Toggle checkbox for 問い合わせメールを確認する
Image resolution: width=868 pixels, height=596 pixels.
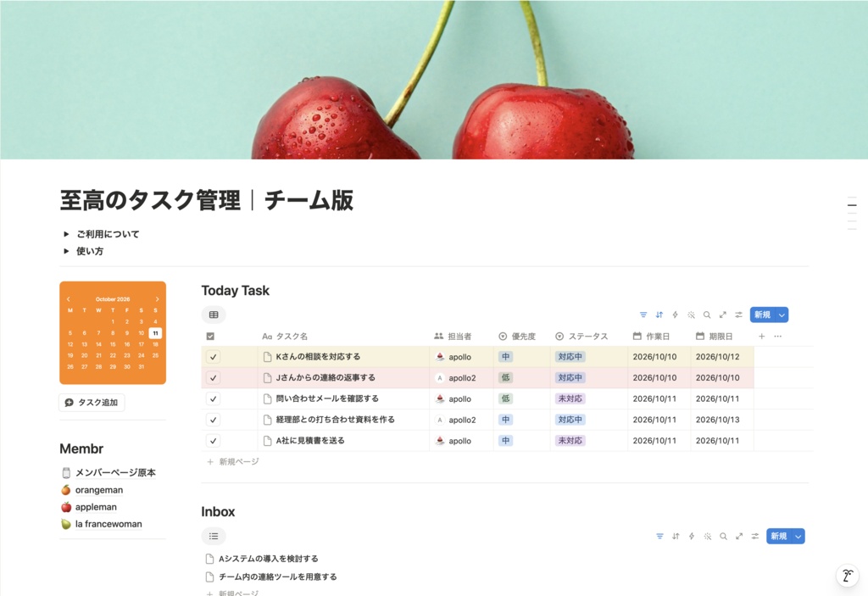213,398
